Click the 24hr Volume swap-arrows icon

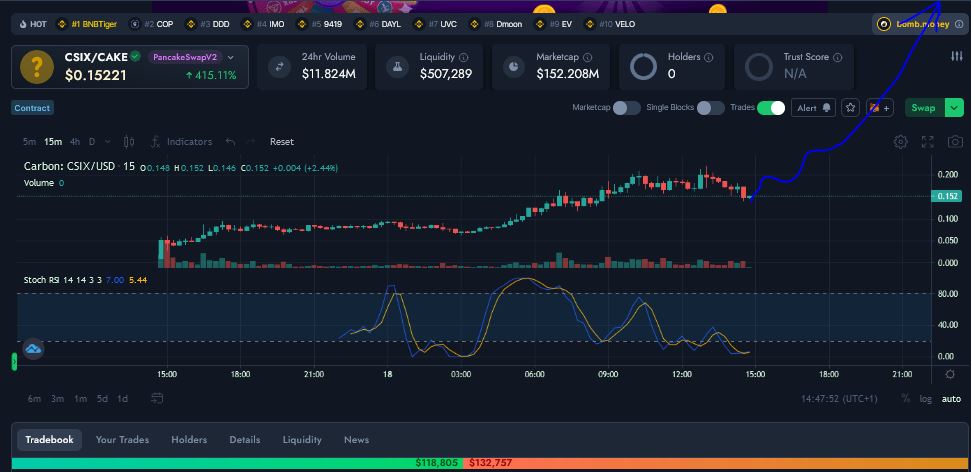[x=279, y=66]
